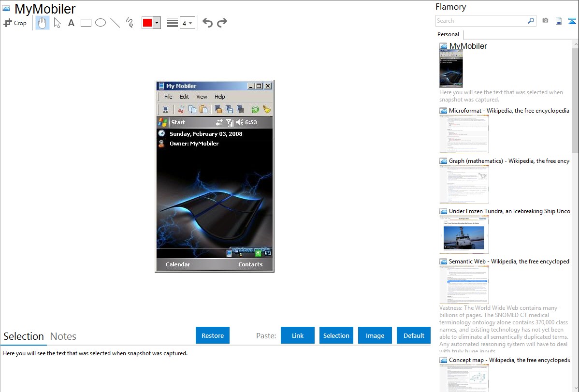Image resolution: width=579 pixels, height=392 pixels.
Task: Click the Restore button
Action: pos(213,335)
